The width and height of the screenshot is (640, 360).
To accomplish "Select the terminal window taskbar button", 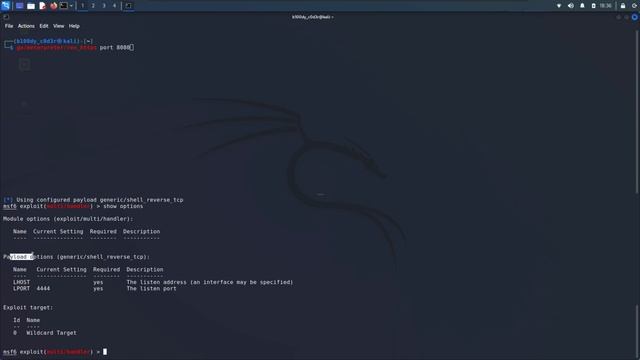I will (129, 6).
